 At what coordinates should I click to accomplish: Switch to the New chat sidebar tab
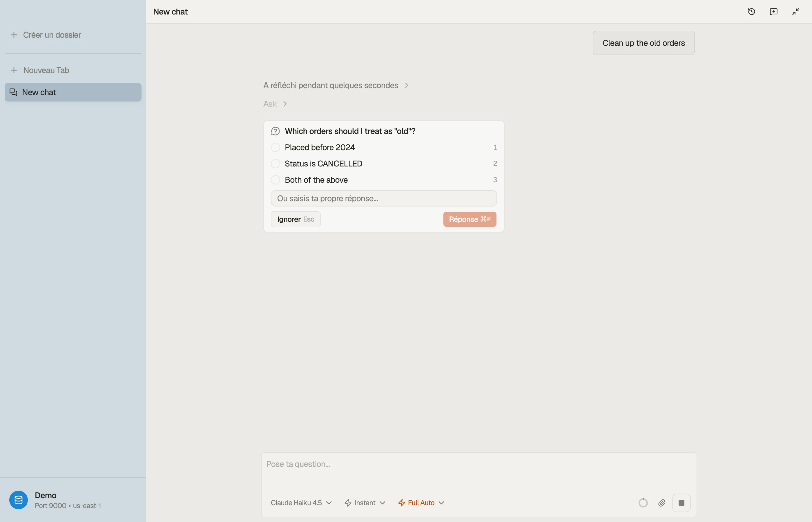(73, 92)
